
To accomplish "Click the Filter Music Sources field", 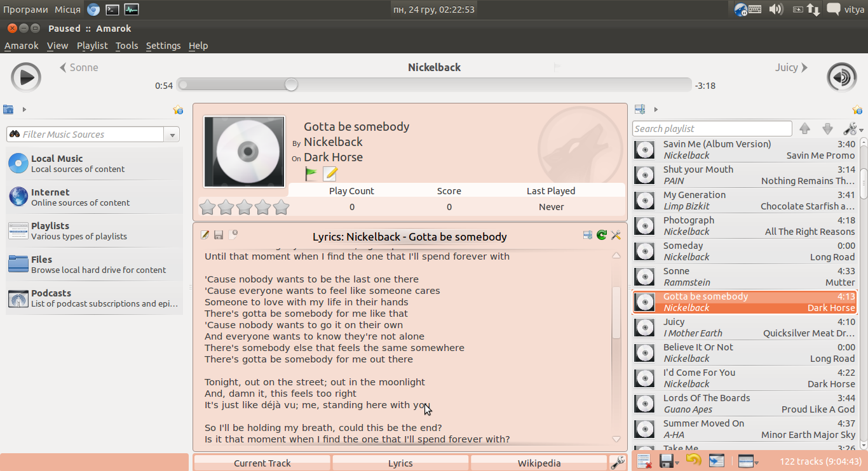I will 86,135.
